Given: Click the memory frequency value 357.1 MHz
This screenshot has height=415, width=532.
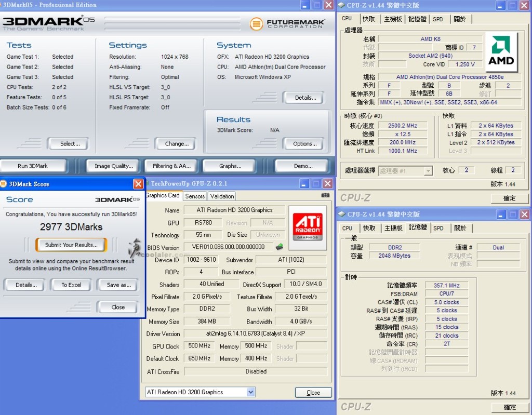Looking at the screenshot, I should [x=446, y=285].
